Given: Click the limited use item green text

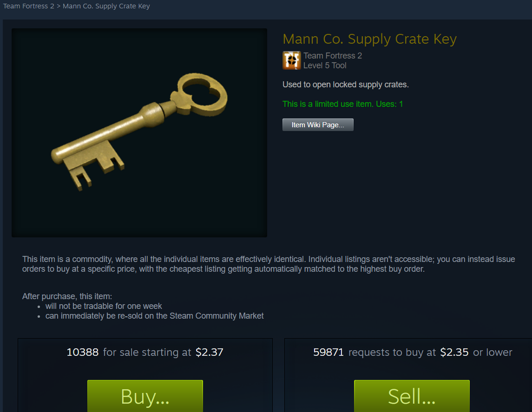Looking at the screenshot, I should [343, 104].
